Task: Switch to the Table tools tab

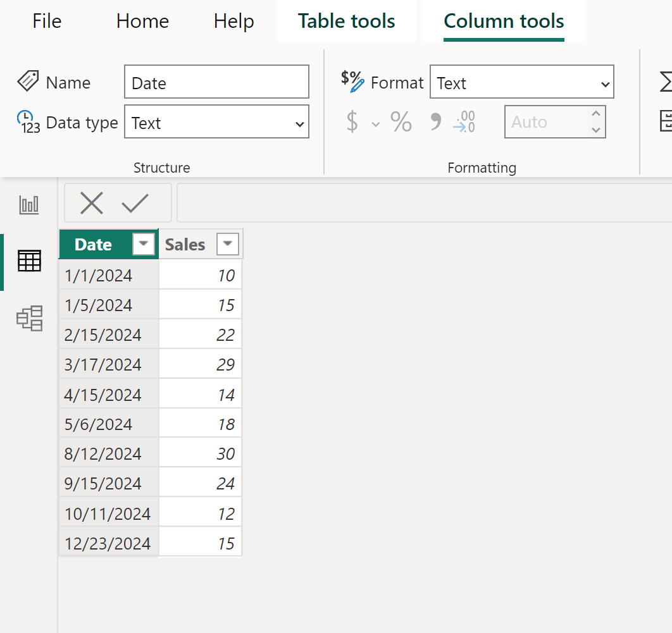Action: [x=346, y=21]
